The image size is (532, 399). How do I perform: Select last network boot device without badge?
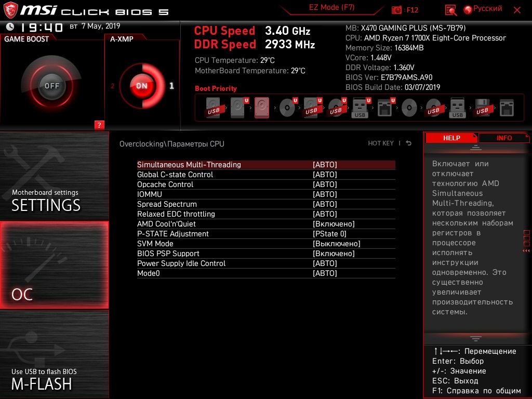point(507,108)
